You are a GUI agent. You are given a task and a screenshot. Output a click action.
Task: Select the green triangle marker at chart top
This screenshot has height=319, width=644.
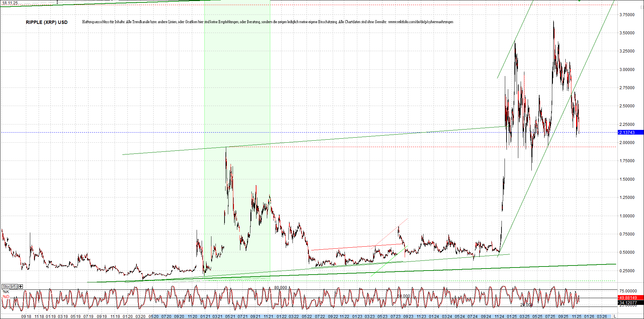coord(579,1)
